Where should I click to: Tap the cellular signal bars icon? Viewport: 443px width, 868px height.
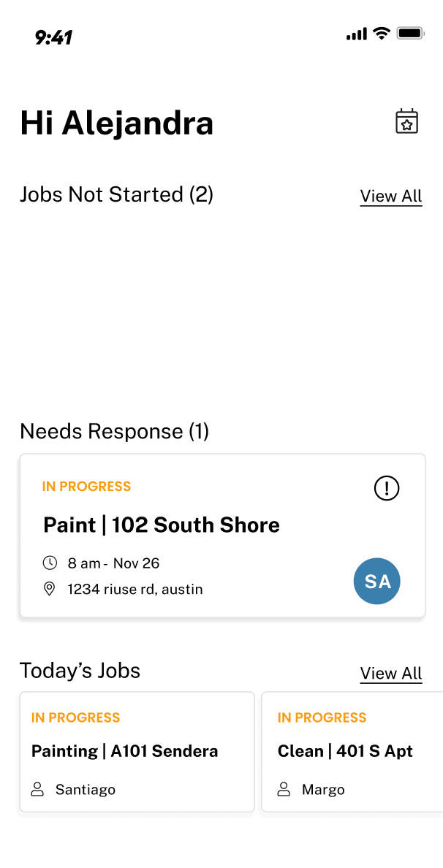point(357,34)
